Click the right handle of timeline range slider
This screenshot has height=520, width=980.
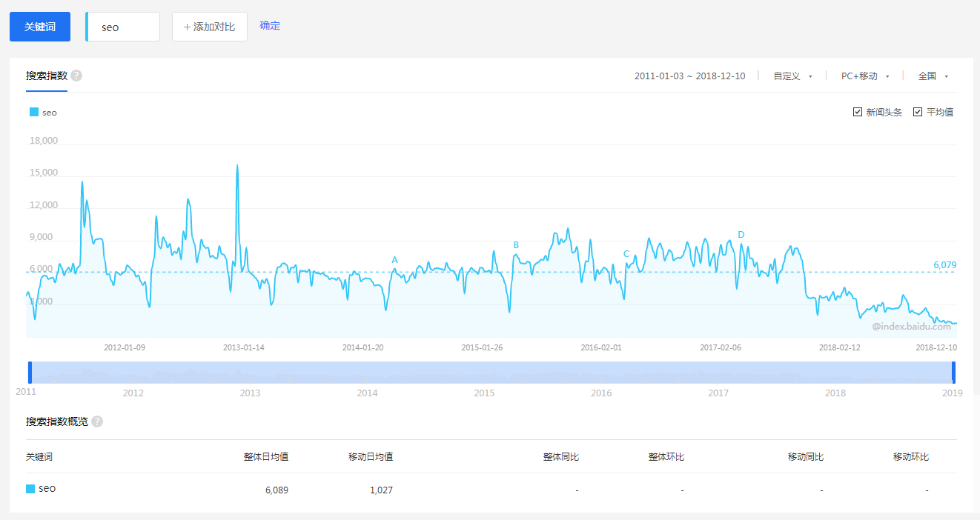(x=954, y=373)
